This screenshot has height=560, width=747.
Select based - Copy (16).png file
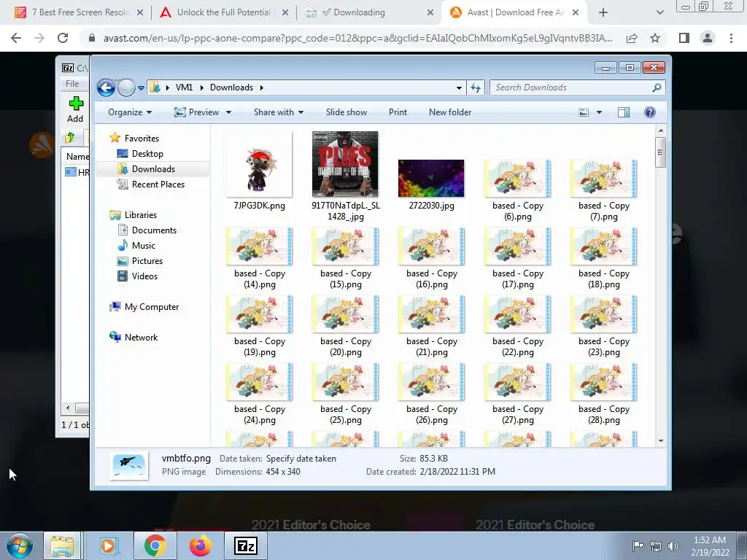[431, 258]
